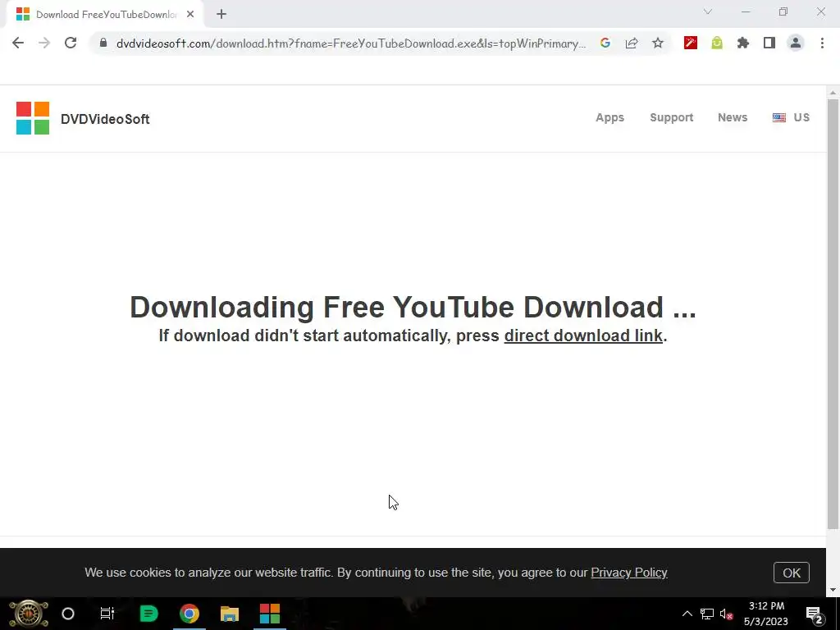Open the notification center icon

[x=814, y=614]
